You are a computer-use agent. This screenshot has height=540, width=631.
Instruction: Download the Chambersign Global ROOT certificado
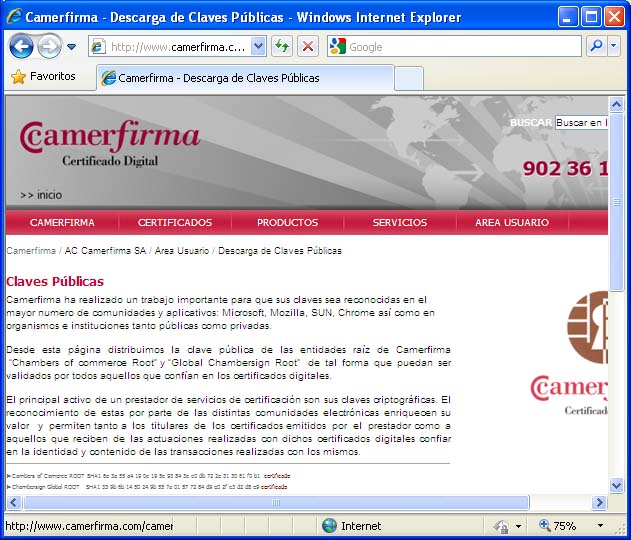tap(274, 486)
